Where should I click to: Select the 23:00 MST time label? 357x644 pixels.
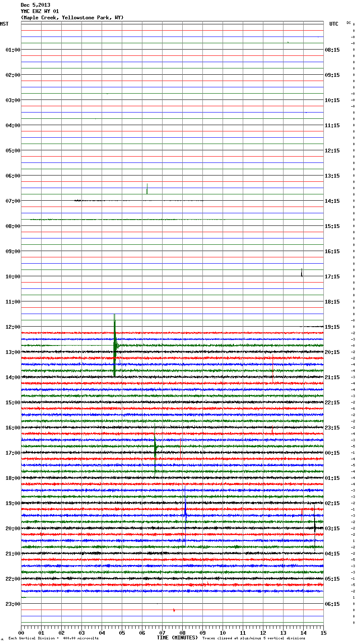click(13, 604)
